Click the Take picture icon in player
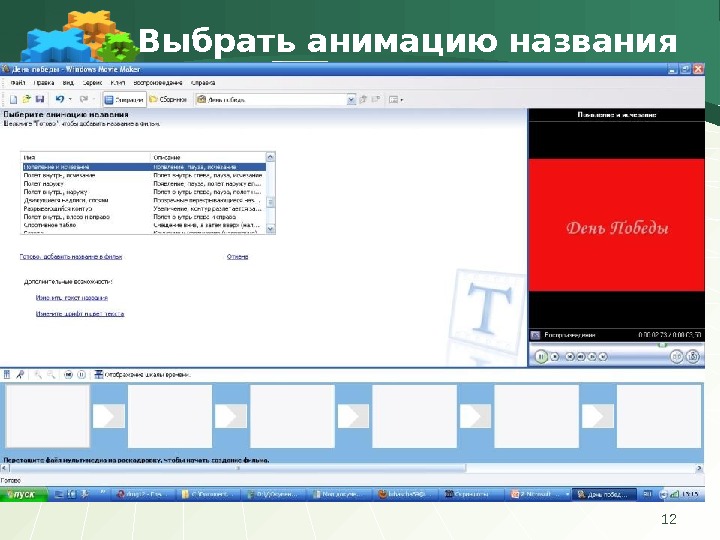This screenshot has height=540, width=720. click(692, 356)
